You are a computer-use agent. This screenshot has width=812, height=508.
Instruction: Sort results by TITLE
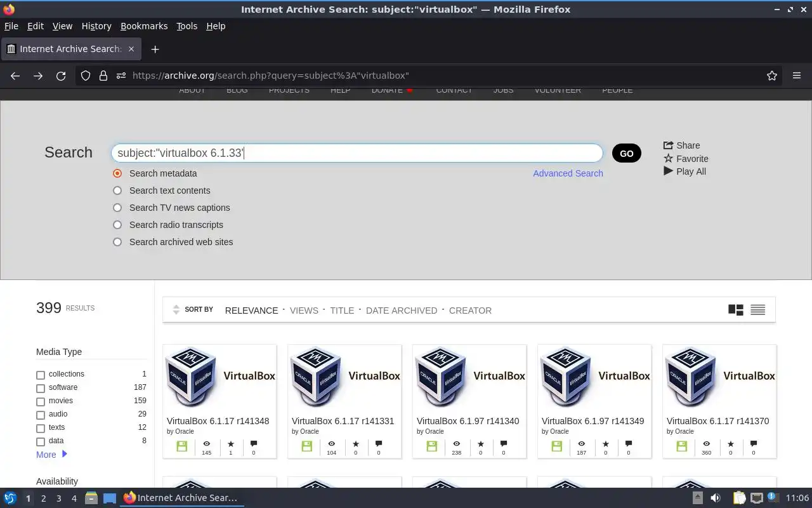(x=342, y=311)
